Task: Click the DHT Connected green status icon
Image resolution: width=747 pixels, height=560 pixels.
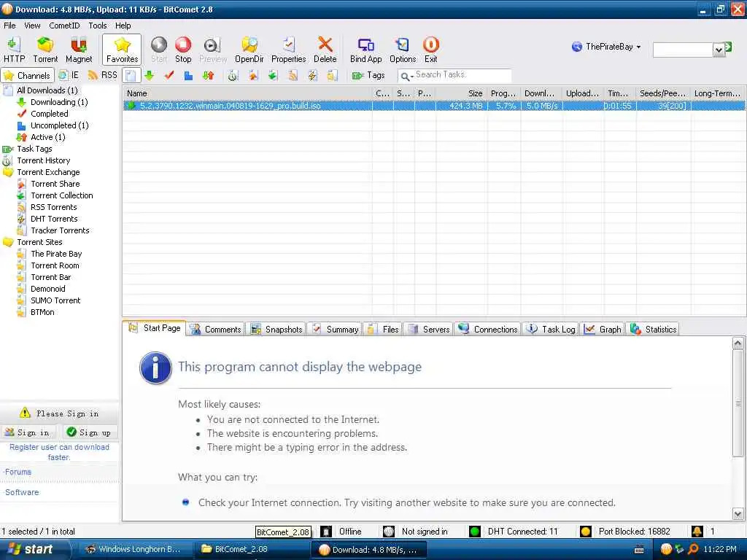Action: pyautogui.click(x=474, y=532)
